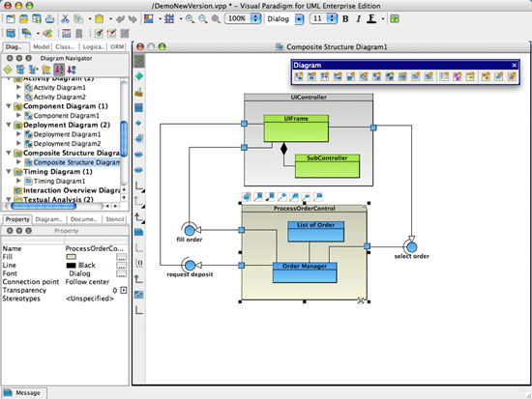Click the Stereotypes value <Unspecified>
532x399 pixels.
[90, 299]
